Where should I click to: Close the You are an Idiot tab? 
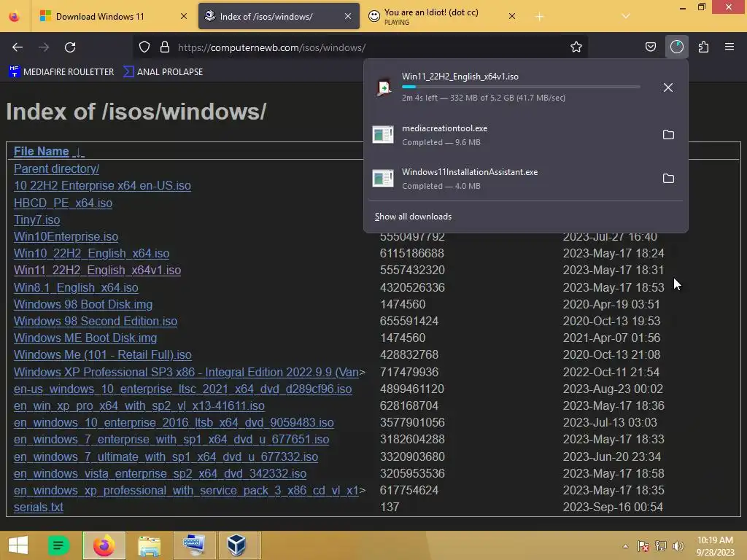(512, 17)
